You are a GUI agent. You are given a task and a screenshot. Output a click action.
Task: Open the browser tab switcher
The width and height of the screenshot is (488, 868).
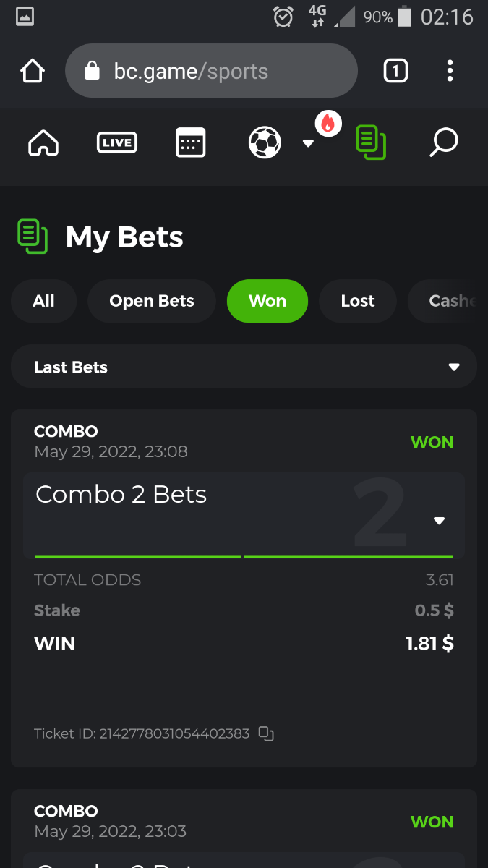tap(395, 71)
